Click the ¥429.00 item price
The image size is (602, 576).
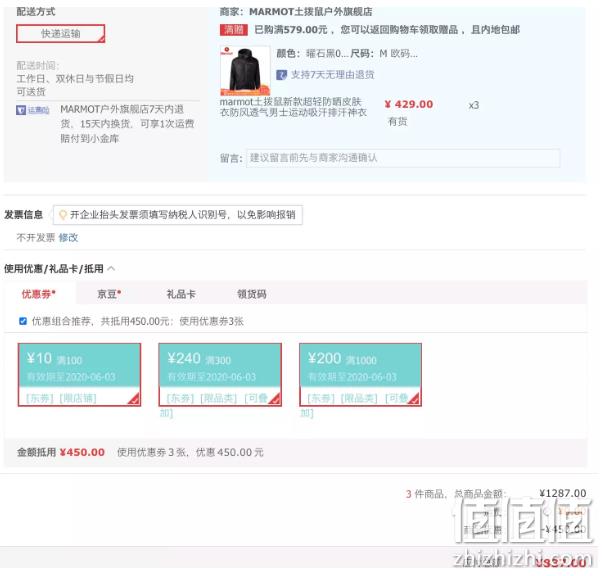click(x=409, y=104)
